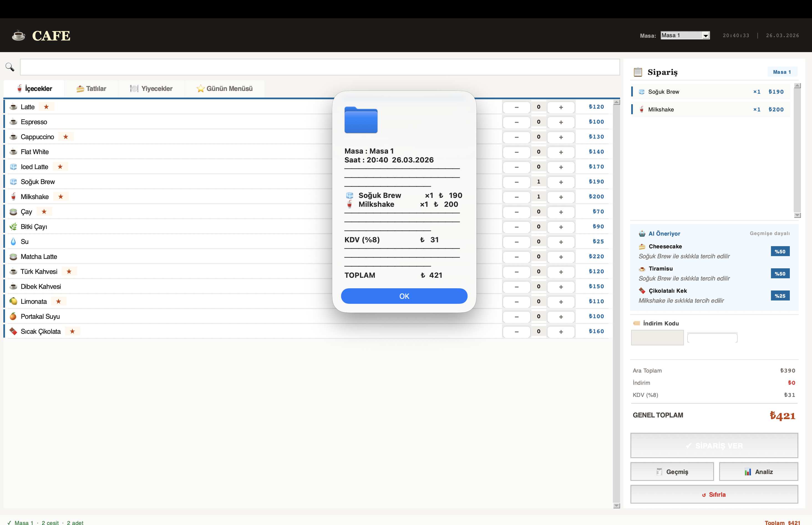Decrease Soğuk Brew quantity with the minus stepper
Screen dimensions: 812x525
(517, 182)
